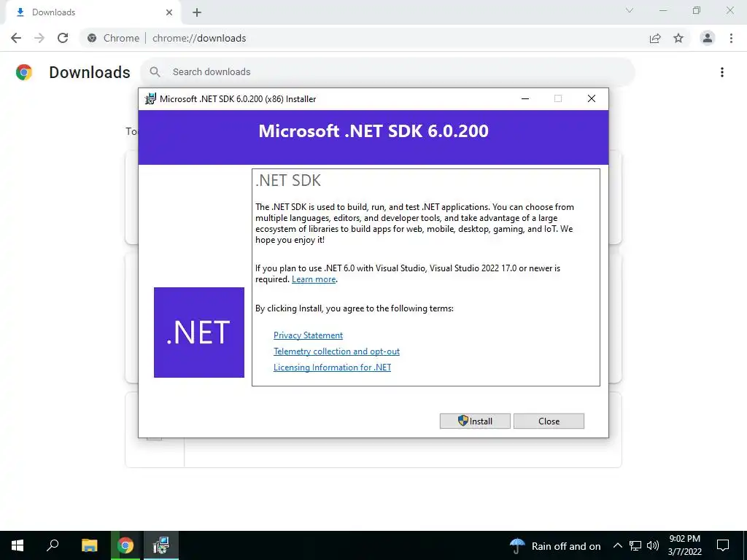Viewport: 747px width, 560px height.
Task: Open Licensing Information for .NET link
Action: click(332, 367)
